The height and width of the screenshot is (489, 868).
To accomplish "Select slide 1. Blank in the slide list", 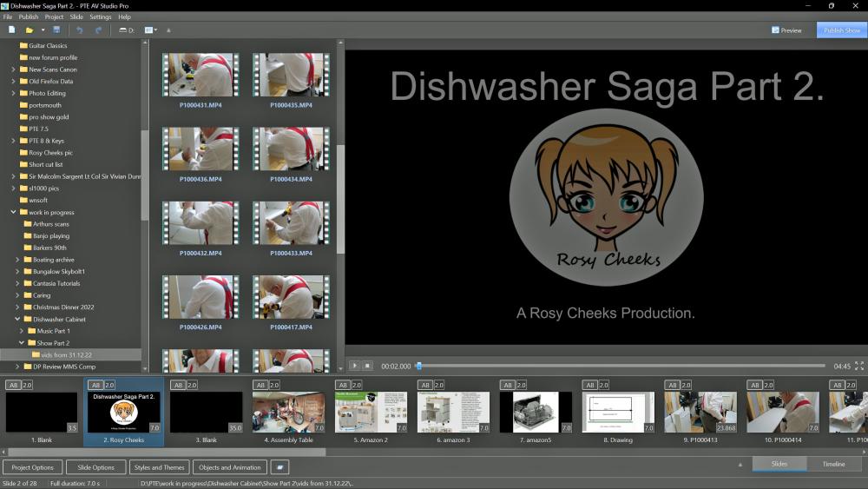I will click(x=42, y=413).
